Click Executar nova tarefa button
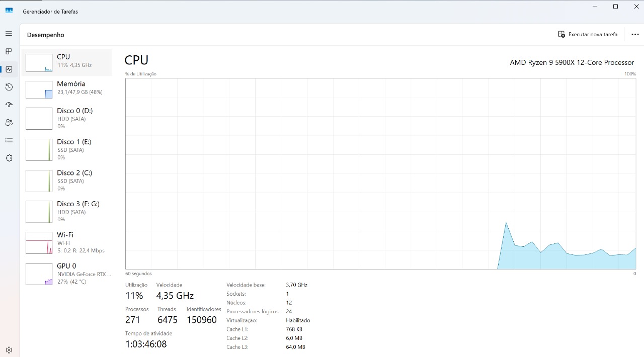 [588, 35]
